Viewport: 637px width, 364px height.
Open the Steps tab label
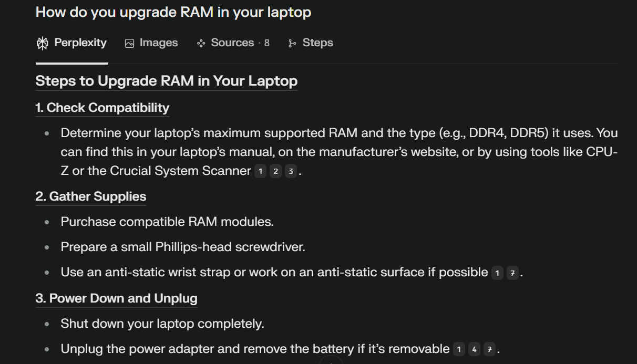click(x=317, y=43)
